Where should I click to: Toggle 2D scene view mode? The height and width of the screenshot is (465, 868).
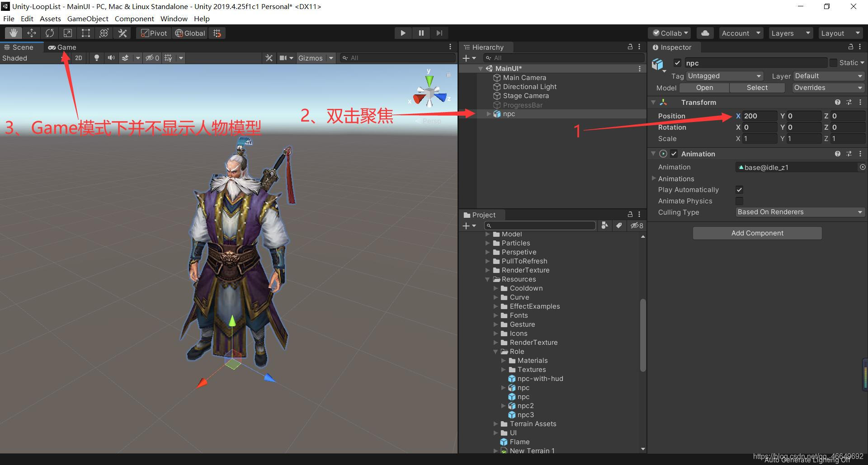click(79, 58)
